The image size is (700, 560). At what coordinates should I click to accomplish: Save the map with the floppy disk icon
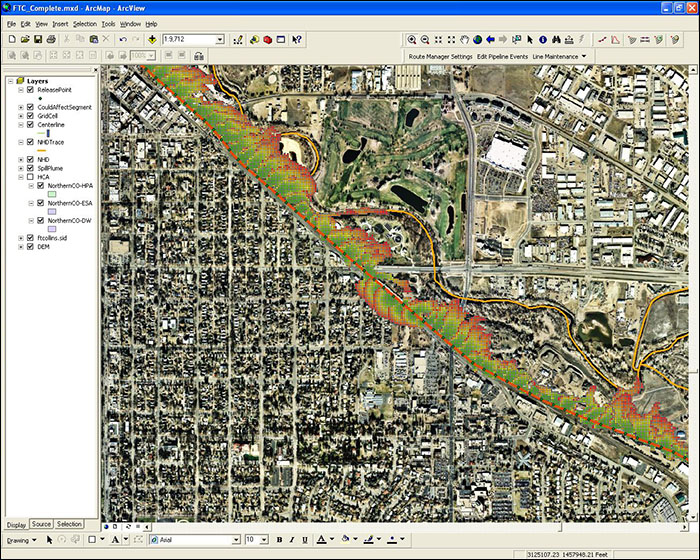tap(38, 40)
